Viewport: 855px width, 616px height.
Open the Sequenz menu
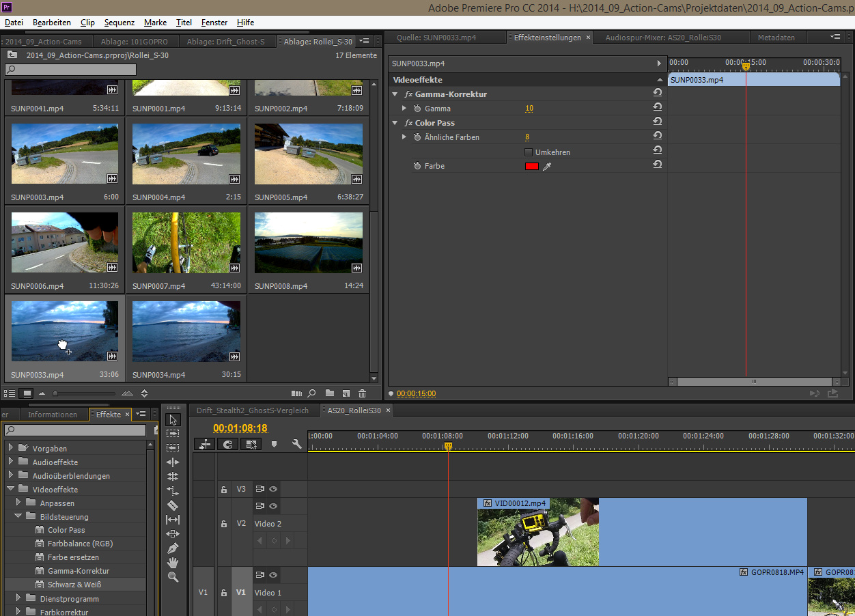pos(120,23)
